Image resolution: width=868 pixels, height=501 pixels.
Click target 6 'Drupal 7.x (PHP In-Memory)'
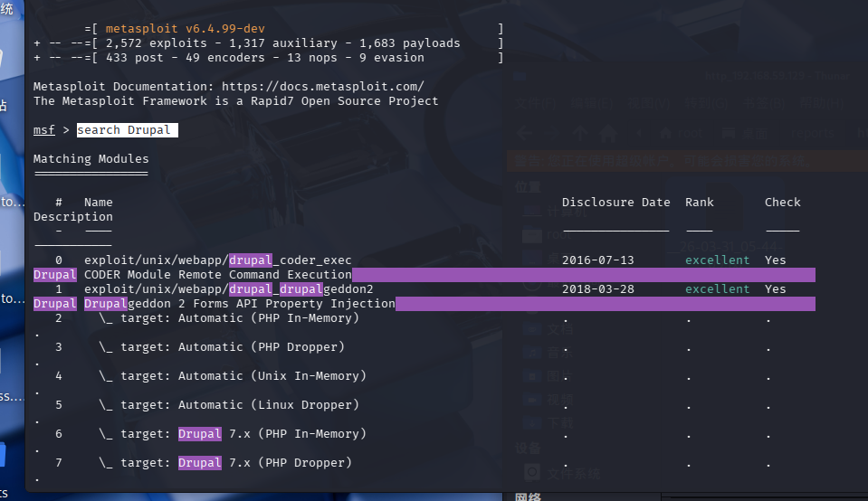[272, 433]
